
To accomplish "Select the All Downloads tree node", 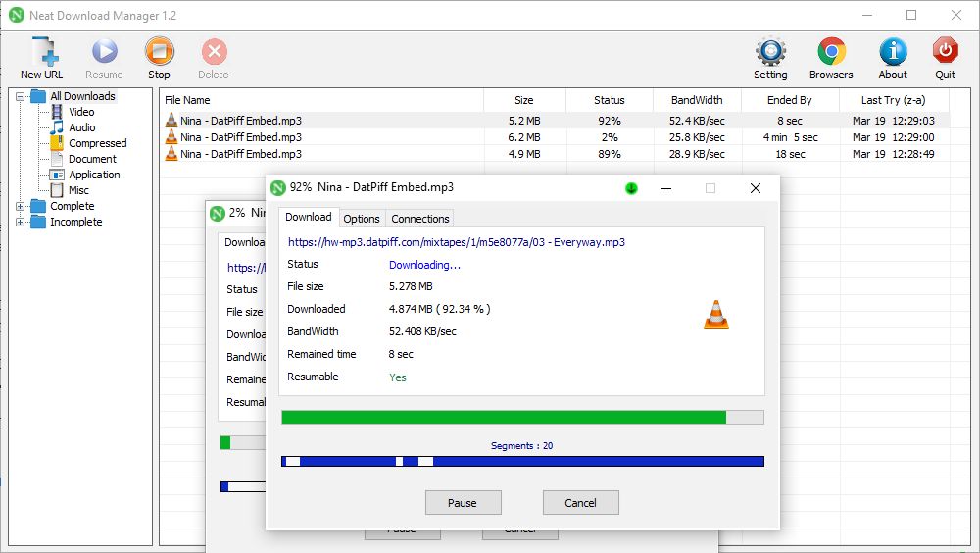I will point(82,96).
